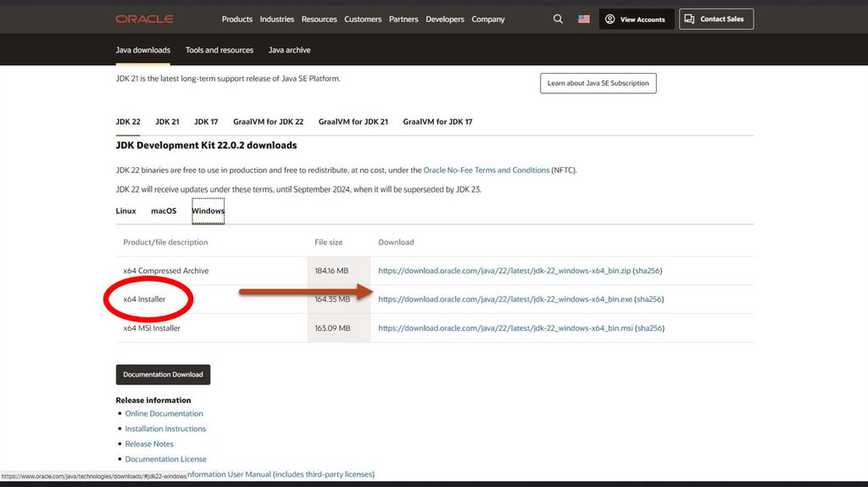Open sha256 link for the exe file
868x487 pixels.
pos(648,299)
